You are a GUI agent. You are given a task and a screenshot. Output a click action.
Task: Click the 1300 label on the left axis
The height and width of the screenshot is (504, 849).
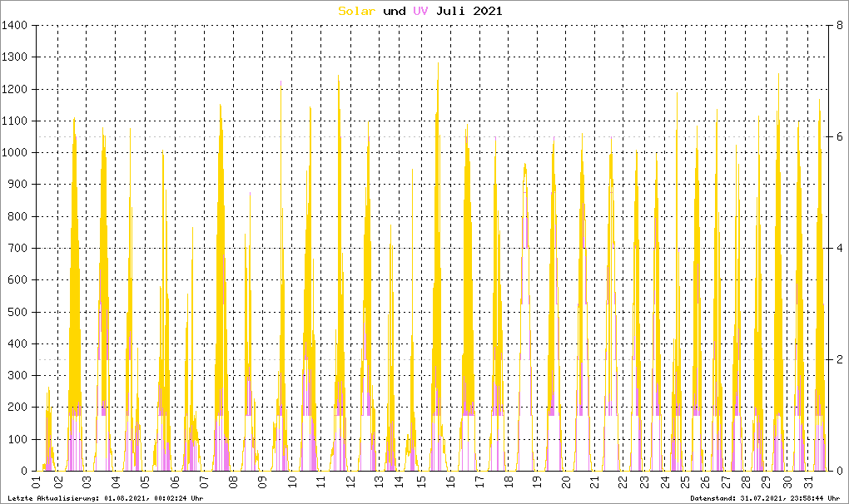[16, 57]
